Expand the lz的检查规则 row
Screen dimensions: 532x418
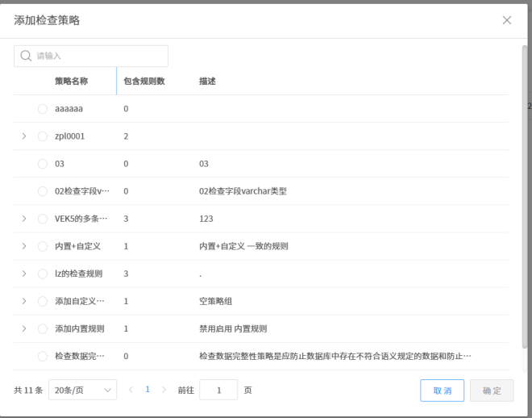point(24,274)
